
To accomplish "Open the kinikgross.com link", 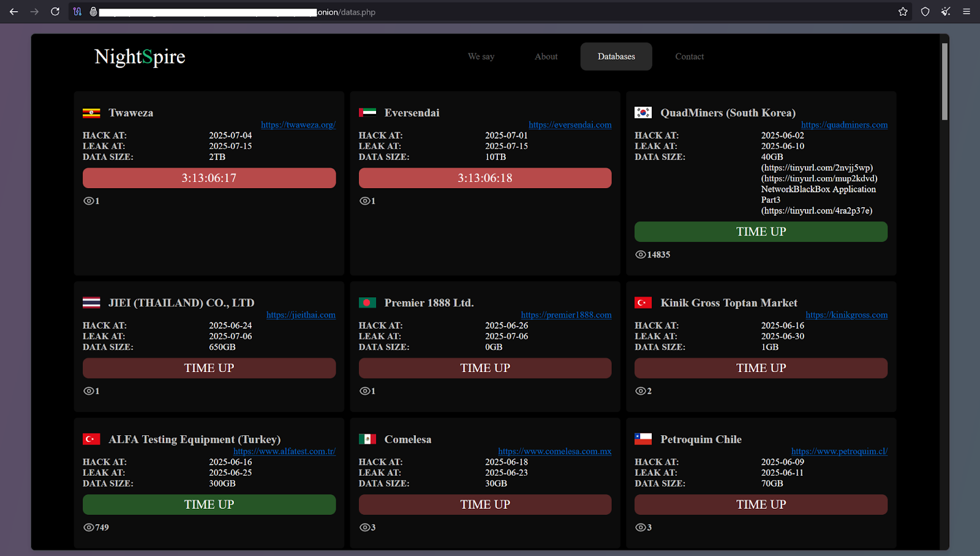I will pos(846,314).
